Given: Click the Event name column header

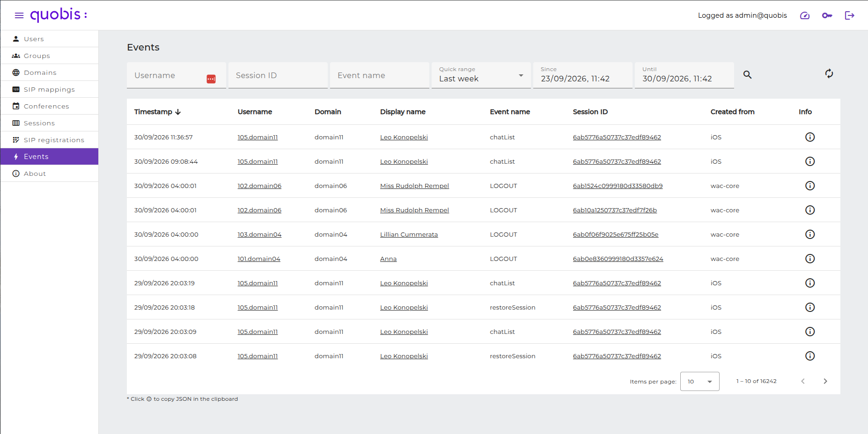Looking at the screenshot, I should [x=510, y=112].
